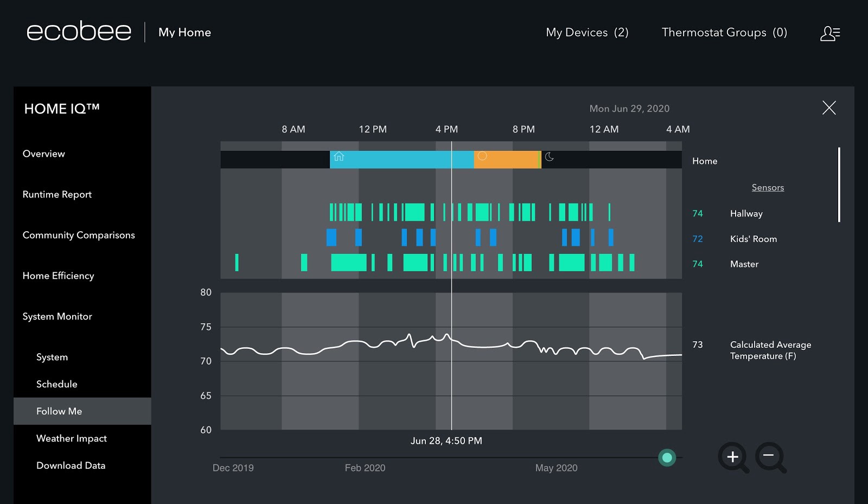Click the Home comfort setting house icon
Viewport: 868px width, 504px height.
click(x=339, y=157)
